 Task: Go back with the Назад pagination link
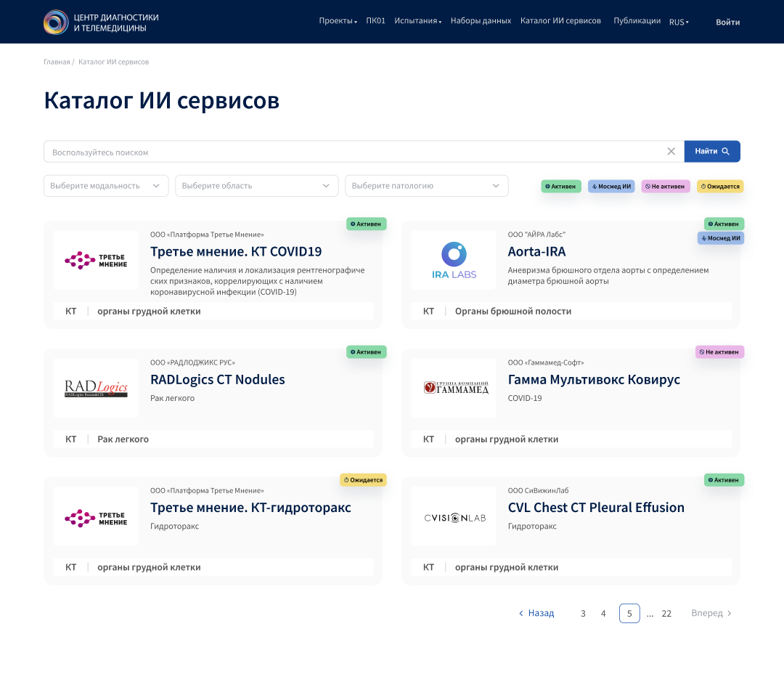[536, 613]
